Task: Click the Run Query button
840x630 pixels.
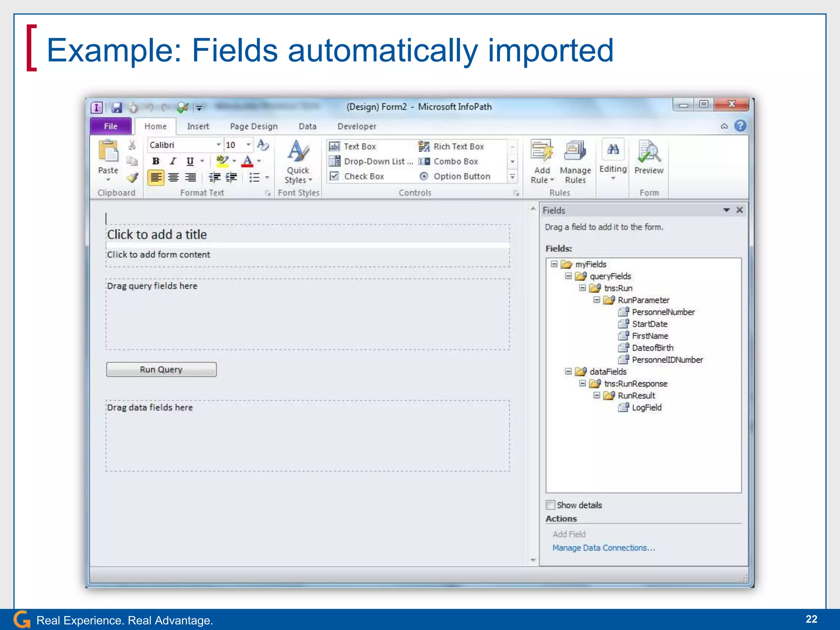Action: (x=161, y=369)
